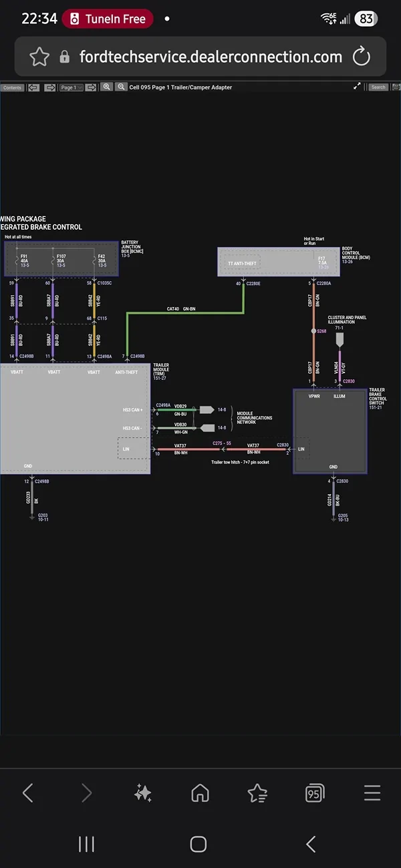Open the Page 1 dropdown
Screen dimensions: 401x868
pos(71,87)
